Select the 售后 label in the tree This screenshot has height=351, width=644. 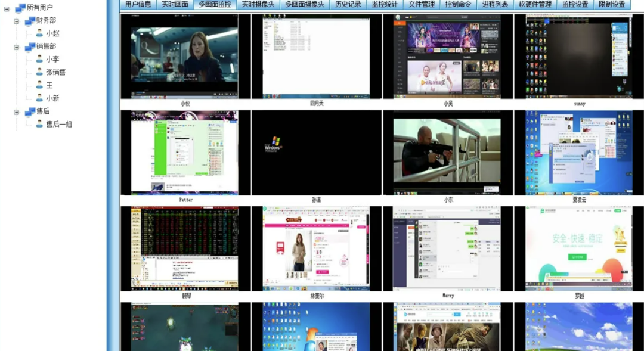43,111
